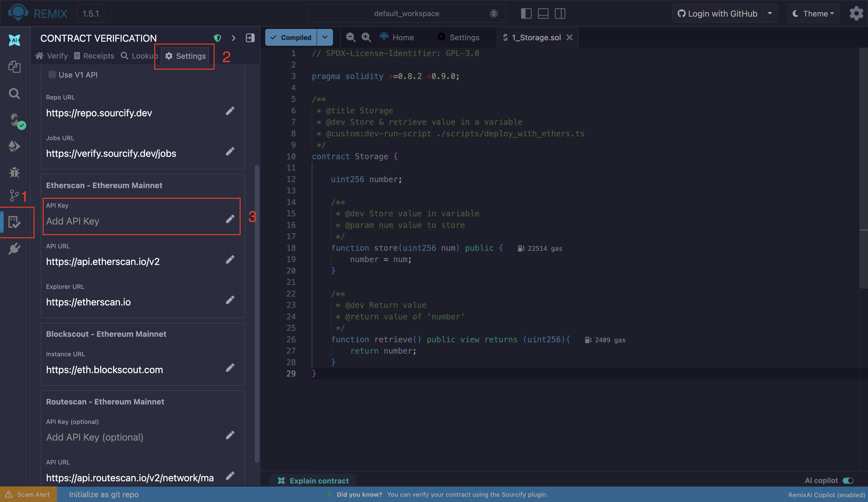Click the verified shield icon in plugin header
Screen dimensions: 868x502
point(217,38)
